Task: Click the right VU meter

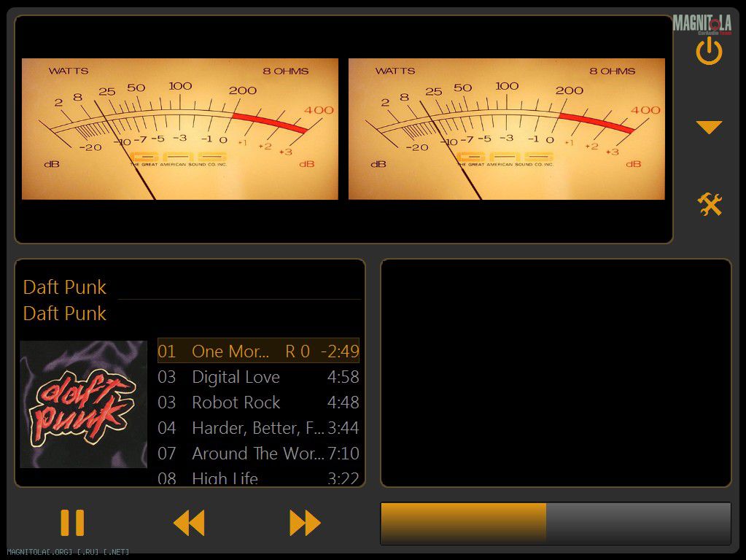Action: 506,129
